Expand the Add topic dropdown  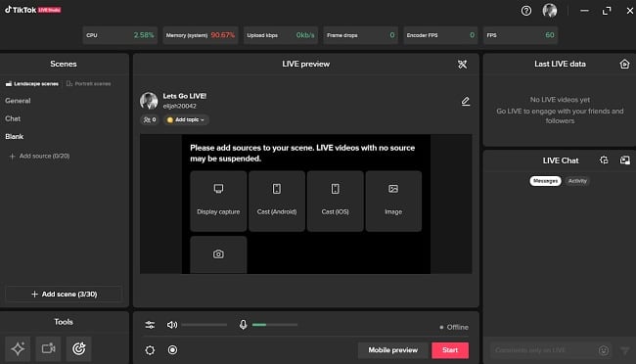click(186, 119)
